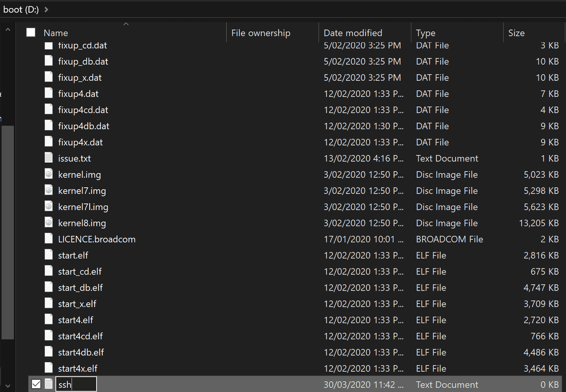The image size is (566, 392).
Task: Uncheck the ssh file checkbox
Action: point(36,384)
